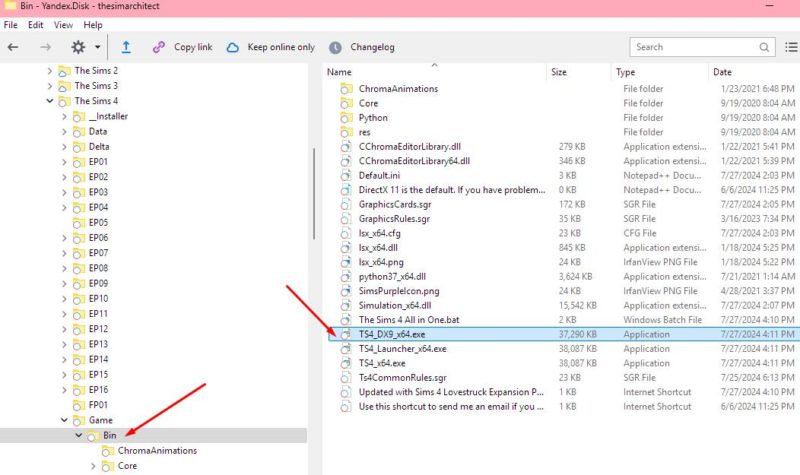Select the Delta folder in tree

(x=98, y=147)
